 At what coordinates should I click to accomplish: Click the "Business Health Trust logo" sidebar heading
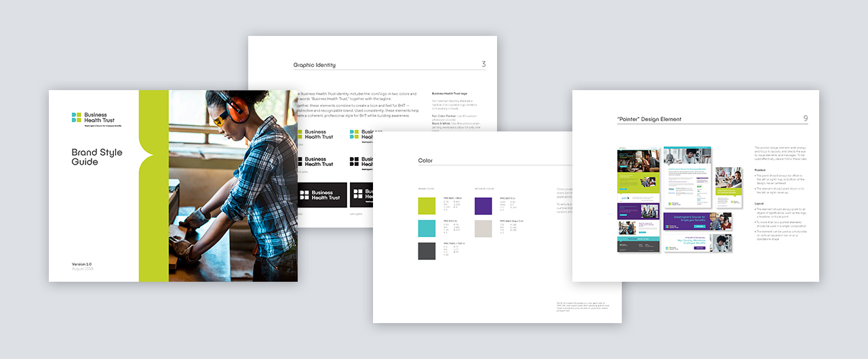(x=450, y=93)
